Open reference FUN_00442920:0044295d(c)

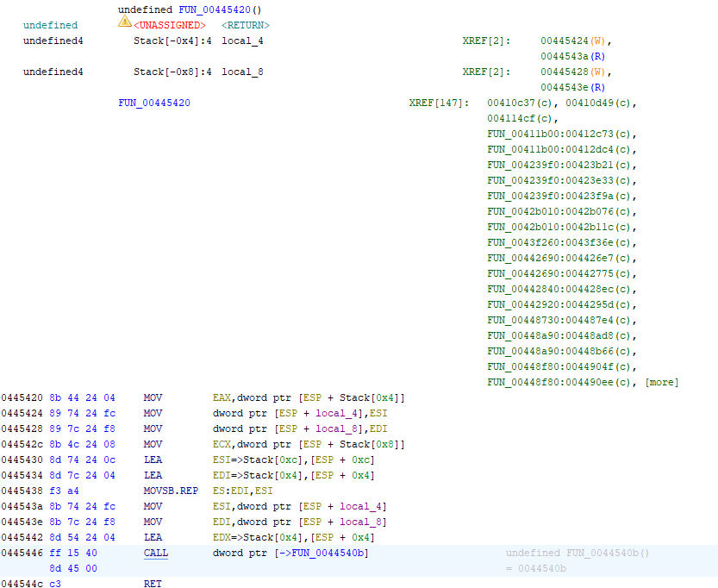[x=559, y=305]
